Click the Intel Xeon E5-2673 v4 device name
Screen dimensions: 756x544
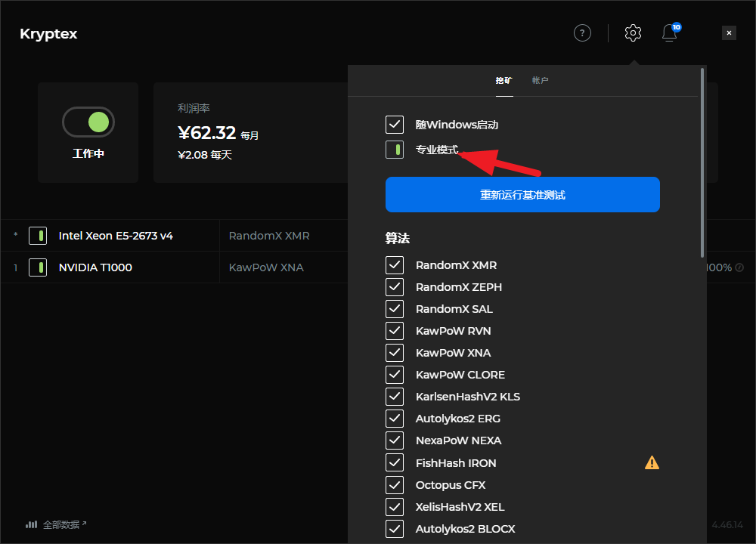[x=116, y=236]
